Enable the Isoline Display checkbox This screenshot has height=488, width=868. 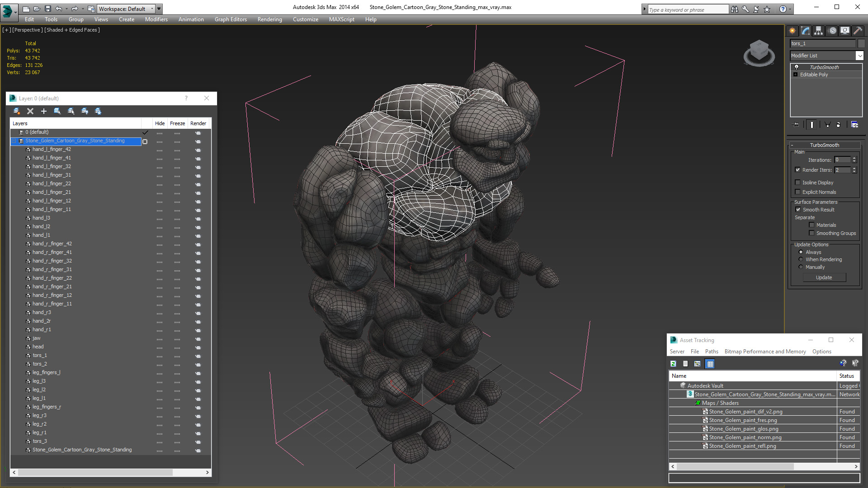pyautogui.click(x=798, y=183)
